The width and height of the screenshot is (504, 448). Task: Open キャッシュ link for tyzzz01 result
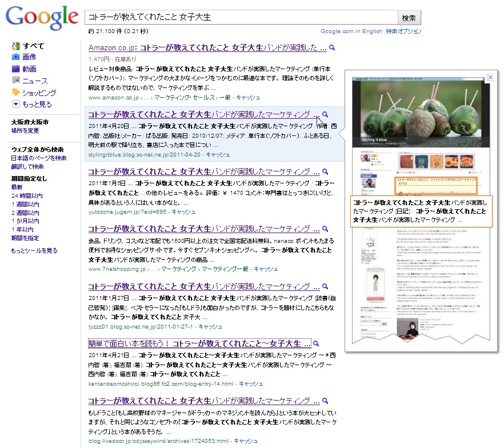pos(210,326)
